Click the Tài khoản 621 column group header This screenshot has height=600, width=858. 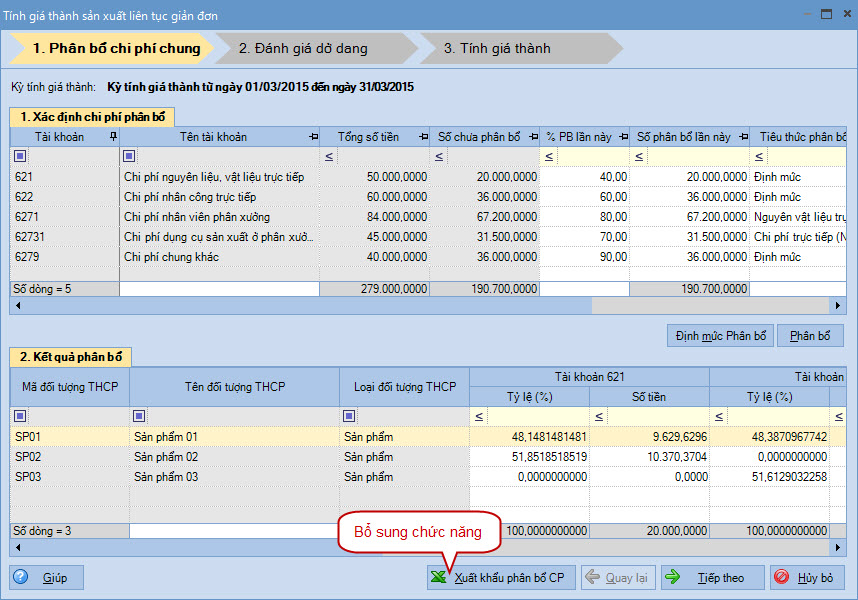(x=589, y=377)
